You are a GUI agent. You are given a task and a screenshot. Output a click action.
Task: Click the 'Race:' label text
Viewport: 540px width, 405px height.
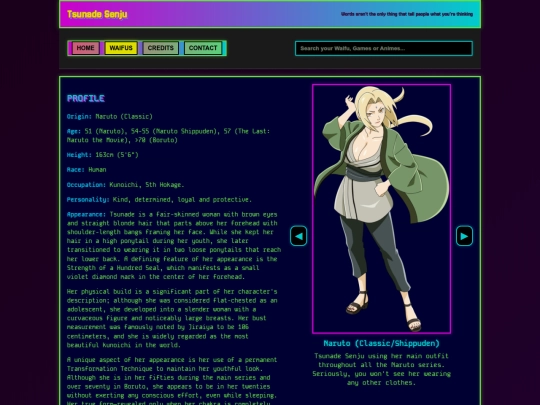76,170
